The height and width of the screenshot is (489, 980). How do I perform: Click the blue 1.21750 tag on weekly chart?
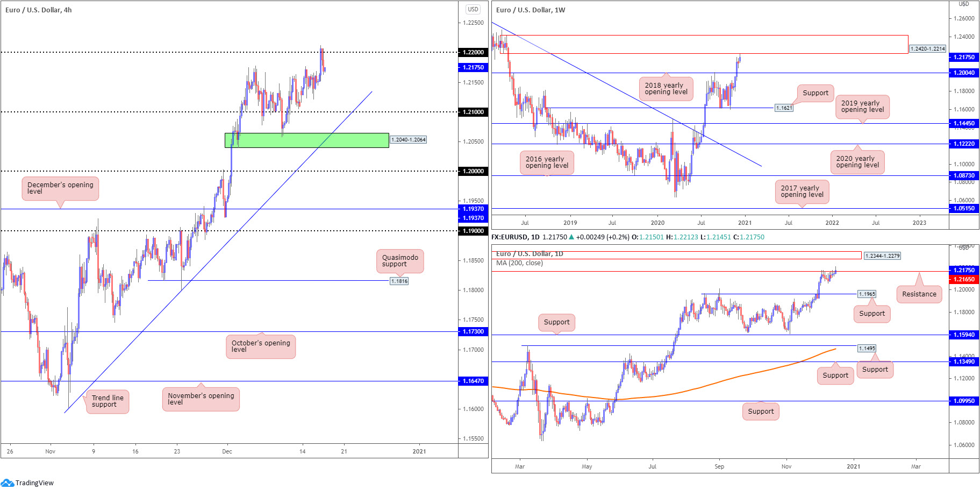pyautogui.click(x=964, y=57)
